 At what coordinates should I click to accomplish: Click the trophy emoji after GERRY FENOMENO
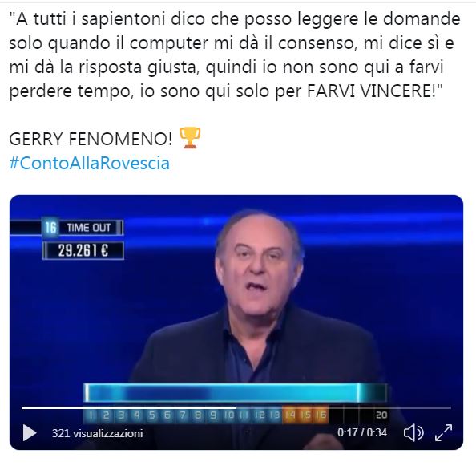point(190,138)
